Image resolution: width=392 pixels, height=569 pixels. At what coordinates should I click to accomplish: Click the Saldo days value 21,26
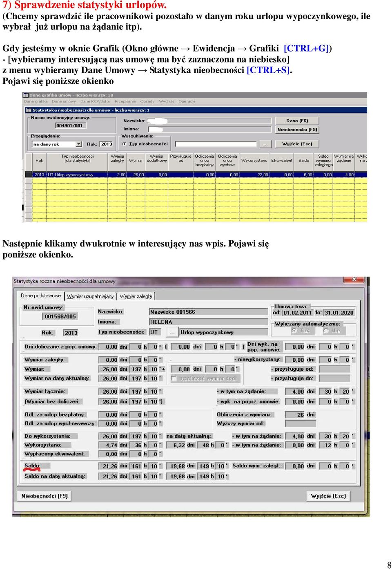pyautogui.click(x=108, y=466)
